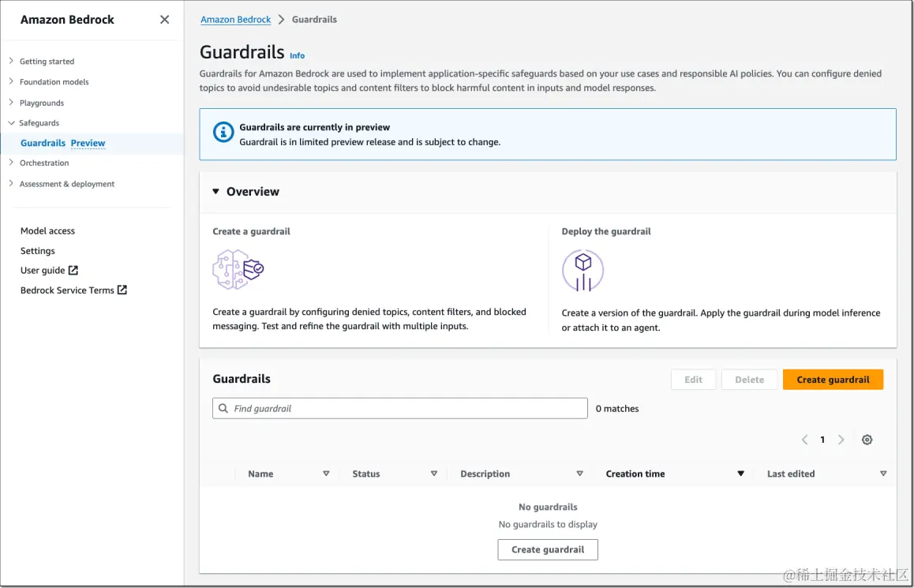Screen dimensions: 914x588
Task: Click the previous page arrow in pagination
Action: [x=804, y=440]
